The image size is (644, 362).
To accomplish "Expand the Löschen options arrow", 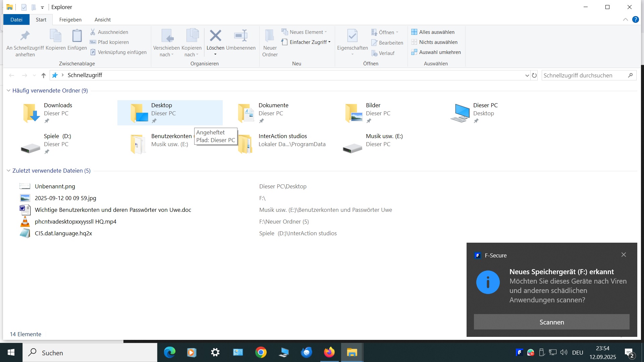I will (215, 54).
